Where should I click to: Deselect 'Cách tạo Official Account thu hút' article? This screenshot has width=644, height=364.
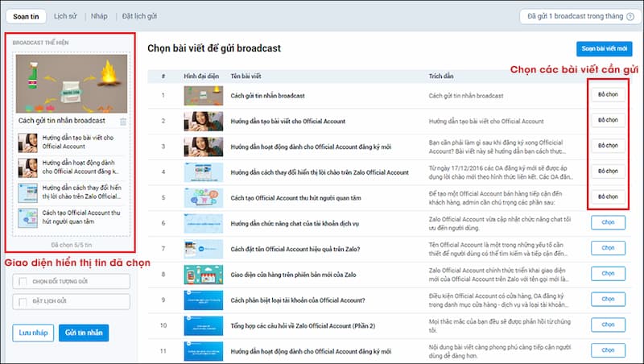click(x=608, y=196)
